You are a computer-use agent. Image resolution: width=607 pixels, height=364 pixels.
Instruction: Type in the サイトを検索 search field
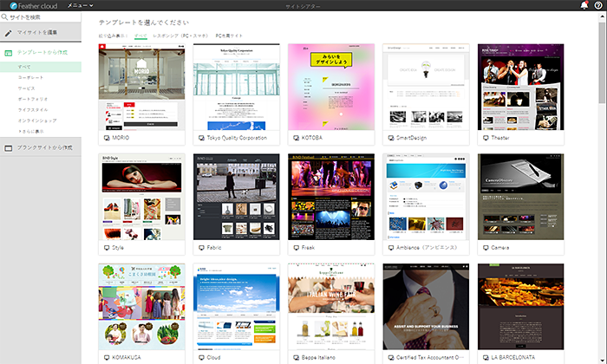point(43,16)
